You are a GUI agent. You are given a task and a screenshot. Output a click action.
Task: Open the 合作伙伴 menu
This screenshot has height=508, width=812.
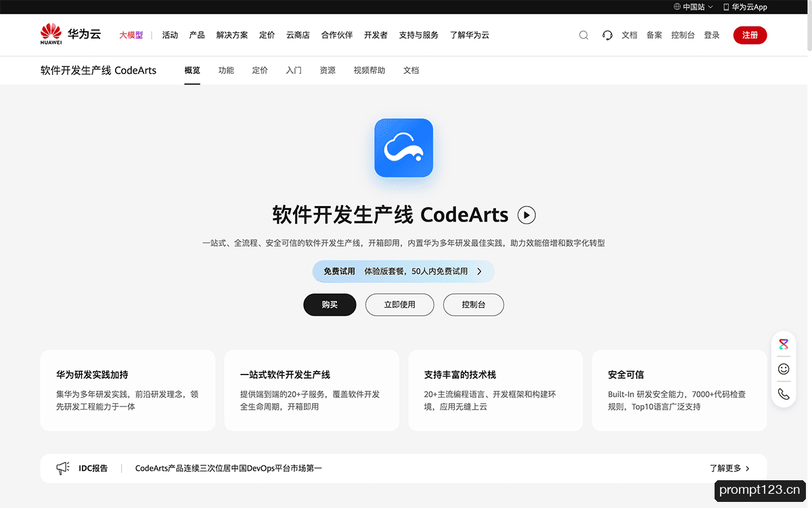337,35
